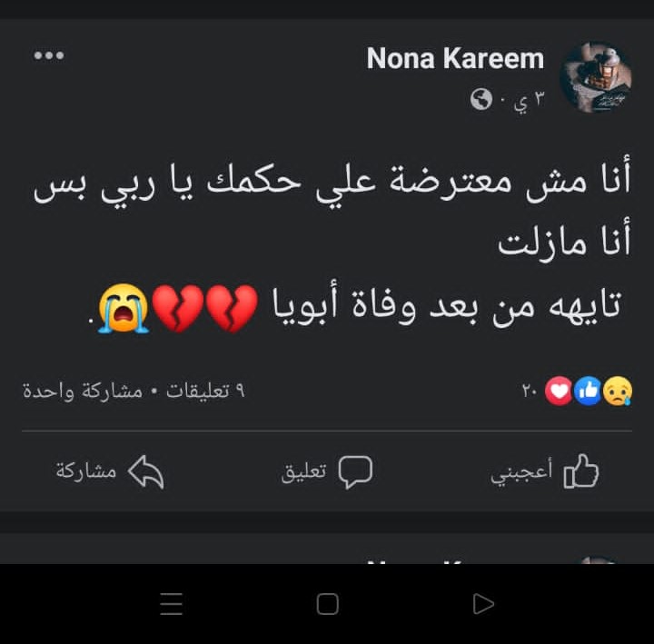
Task: Tap the Android home square button
Action: point(327,603)
